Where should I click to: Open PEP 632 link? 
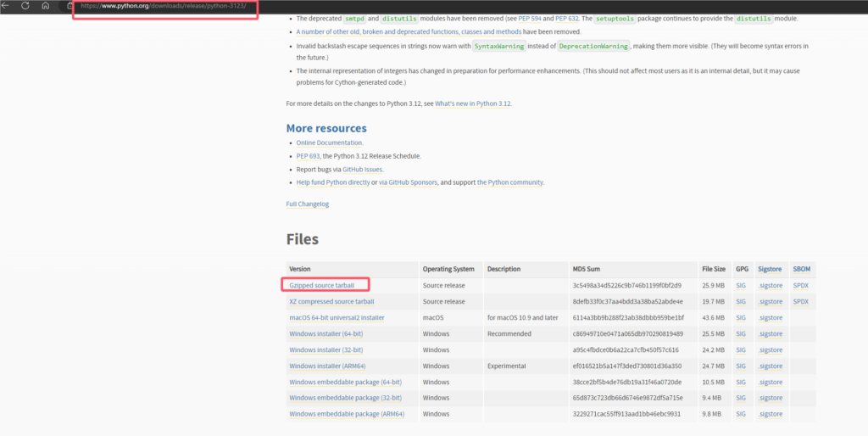point(567,19)
